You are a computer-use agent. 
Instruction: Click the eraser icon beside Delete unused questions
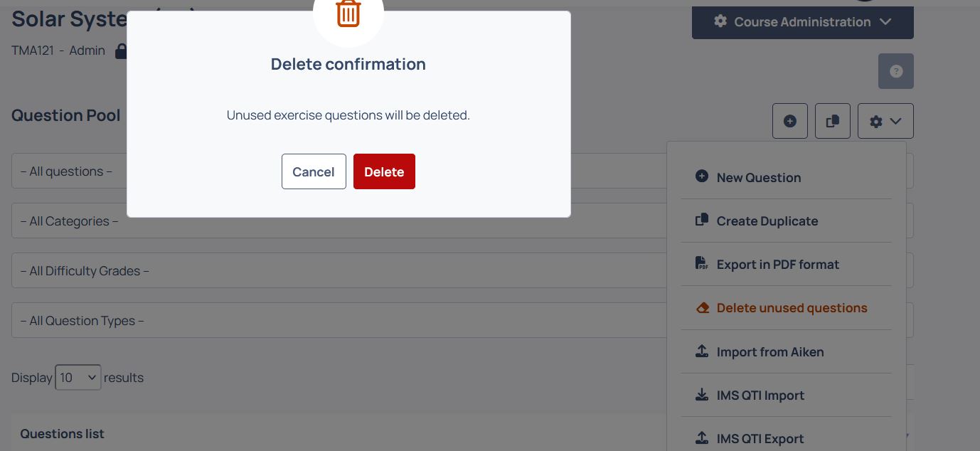tap(702, 307)
